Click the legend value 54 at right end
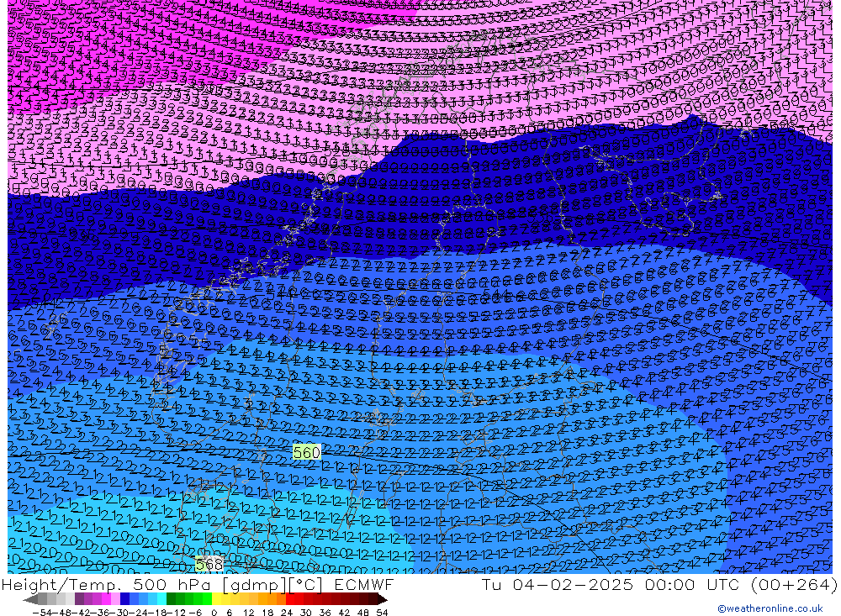The width and height of the screenshot is (841, 616). (x=382, y=612)
